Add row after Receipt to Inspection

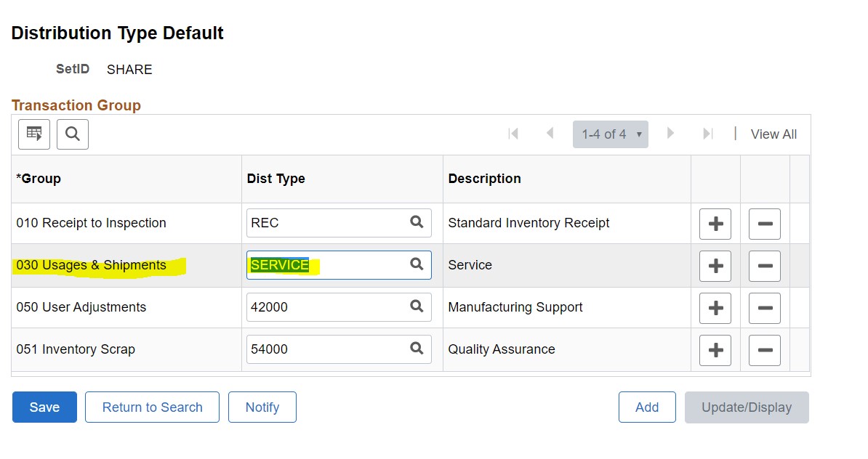point(715,223)
